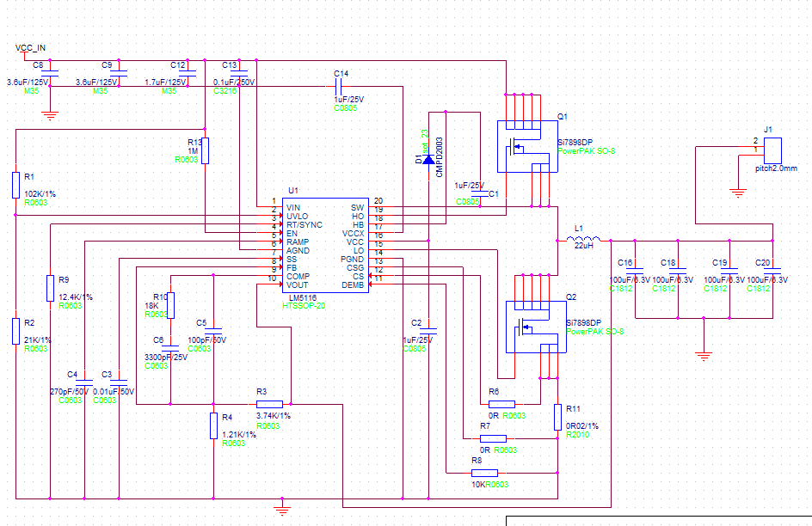
Task: Click the VCC_IN net label
Action: (31, 47)
